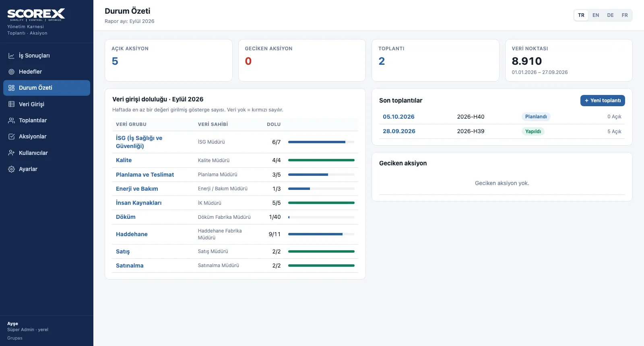
Task: Click the Ayarlar gear icon
Action: (x=12, y=169)
